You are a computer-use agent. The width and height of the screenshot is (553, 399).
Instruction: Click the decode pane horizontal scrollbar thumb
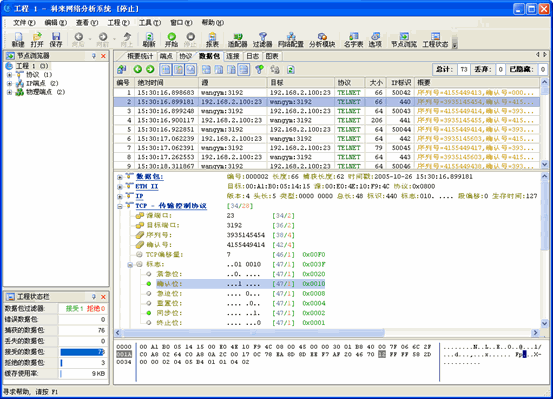254,332
